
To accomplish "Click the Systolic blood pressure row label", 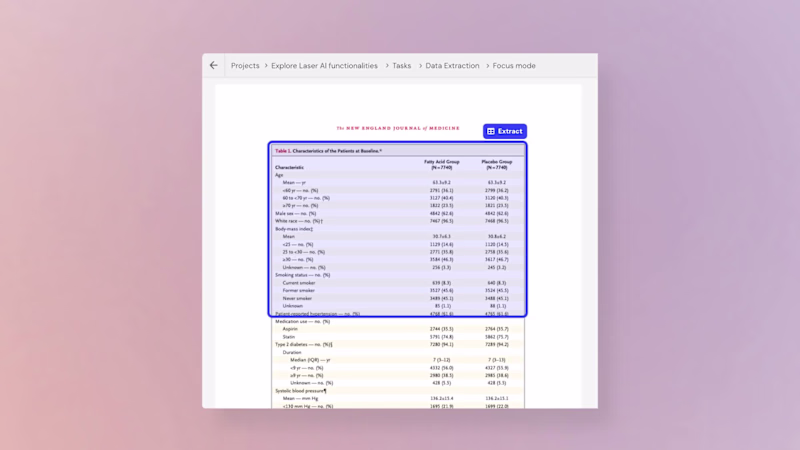I will coord(301,391).
